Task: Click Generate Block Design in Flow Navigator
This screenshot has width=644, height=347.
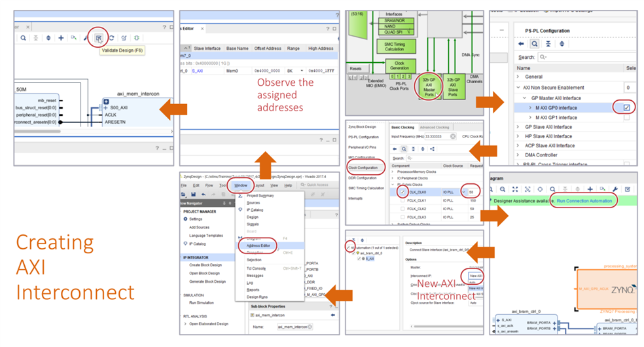Action: [x=207, y=282]
